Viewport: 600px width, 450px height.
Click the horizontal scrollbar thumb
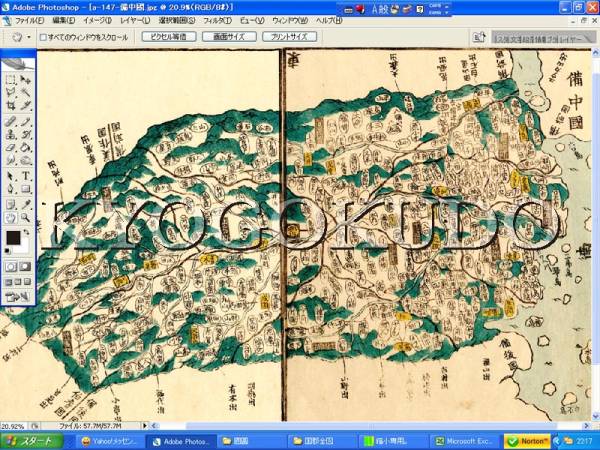pos(371,426)
